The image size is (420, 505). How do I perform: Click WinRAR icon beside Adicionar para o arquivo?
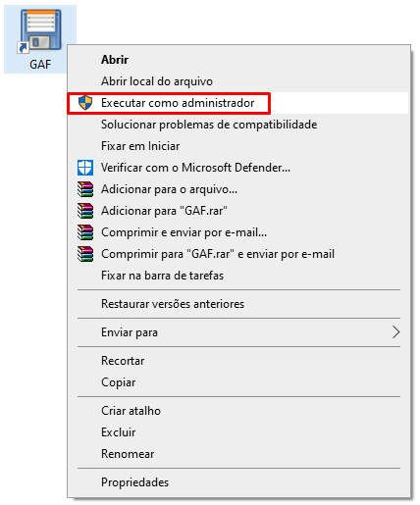[x=85, y=189]
